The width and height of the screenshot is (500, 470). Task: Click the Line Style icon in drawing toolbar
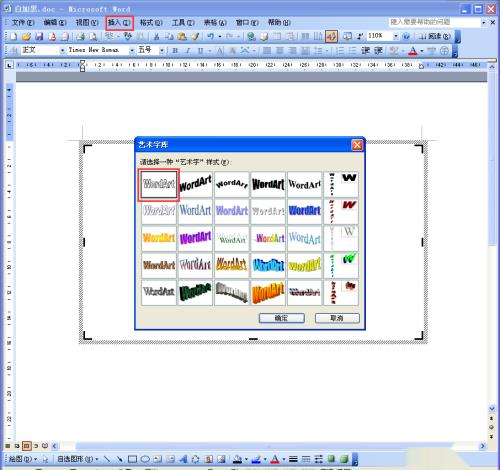coord(293,459)
